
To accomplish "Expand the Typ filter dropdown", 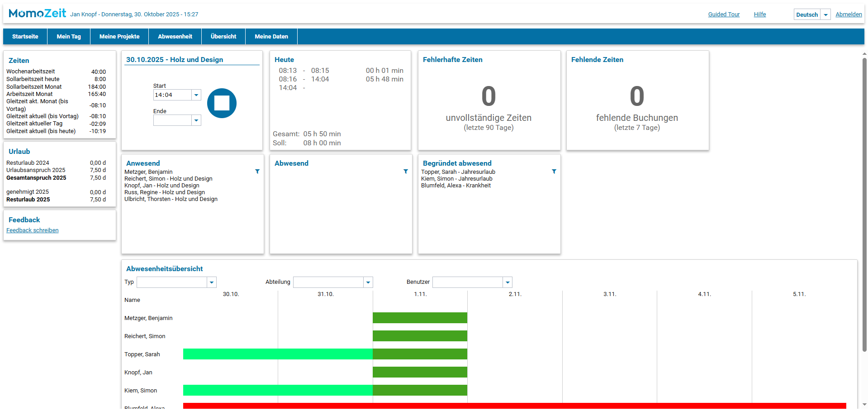I will [x=212, y=282].
